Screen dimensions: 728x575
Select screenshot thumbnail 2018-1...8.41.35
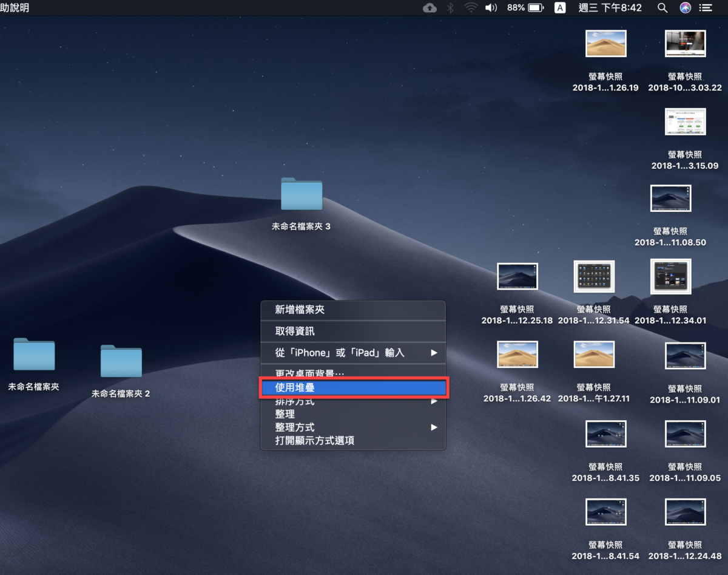[x=606, y=434]
